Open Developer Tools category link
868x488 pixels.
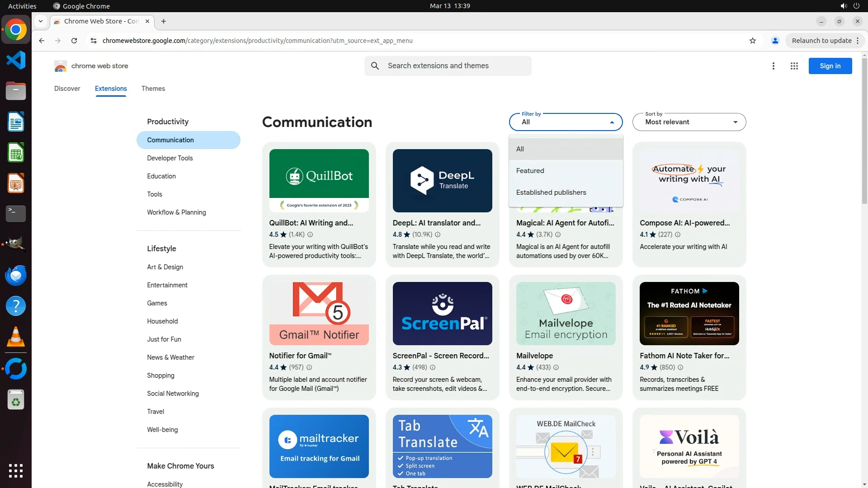[170, 158]
